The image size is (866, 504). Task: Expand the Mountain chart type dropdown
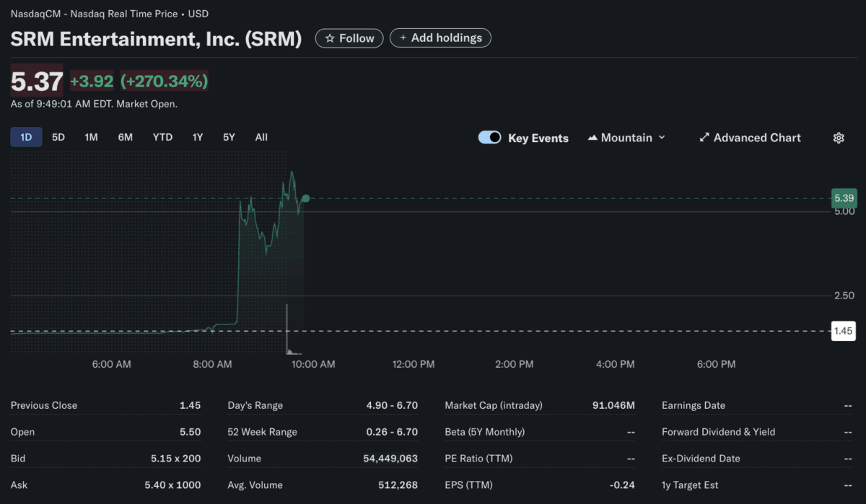(662, 138)
